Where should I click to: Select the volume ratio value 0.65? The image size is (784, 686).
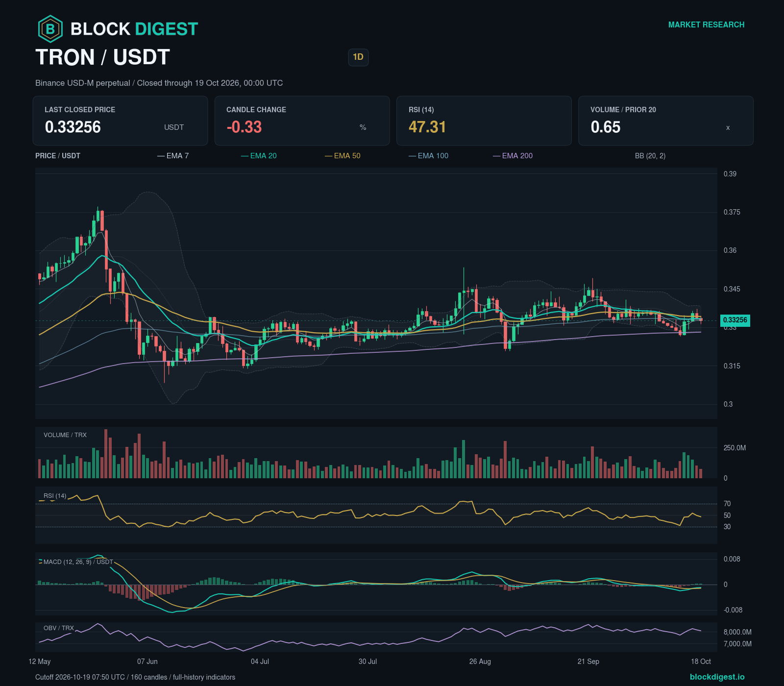pos(606,127)
